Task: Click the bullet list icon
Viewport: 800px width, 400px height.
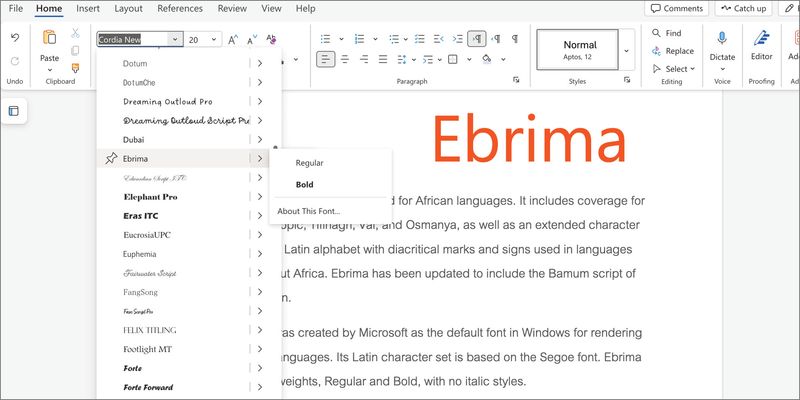Action: [x=326, y=39]
